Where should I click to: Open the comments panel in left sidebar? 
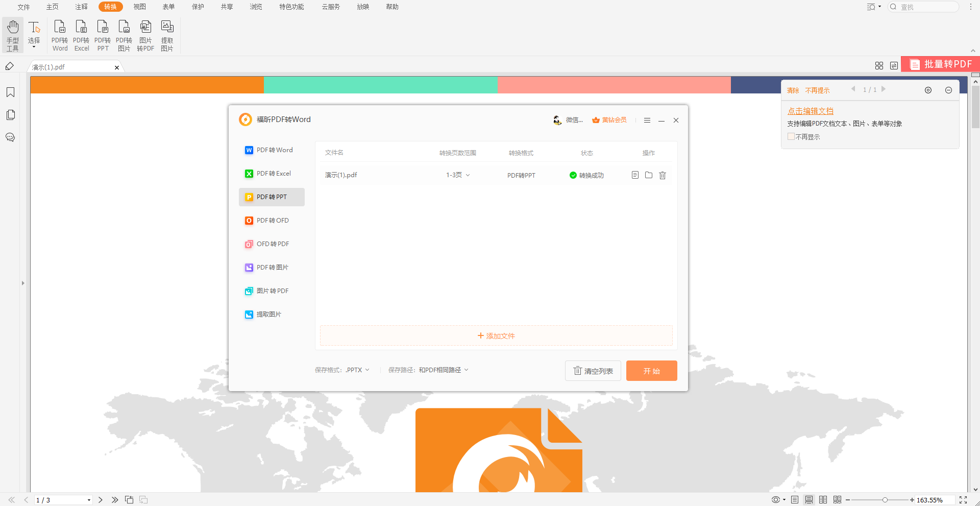(x=10, y=137)
